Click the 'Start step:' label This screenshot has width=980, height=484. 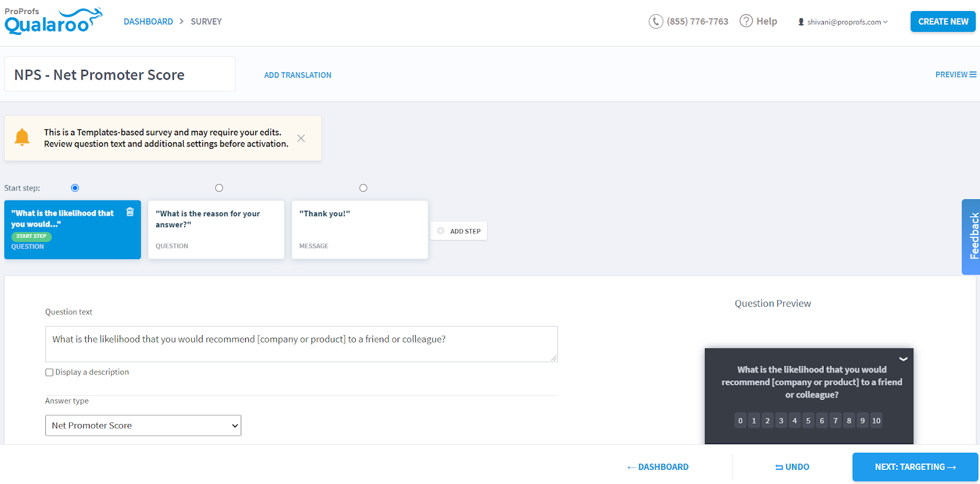[x=22, y=188]
